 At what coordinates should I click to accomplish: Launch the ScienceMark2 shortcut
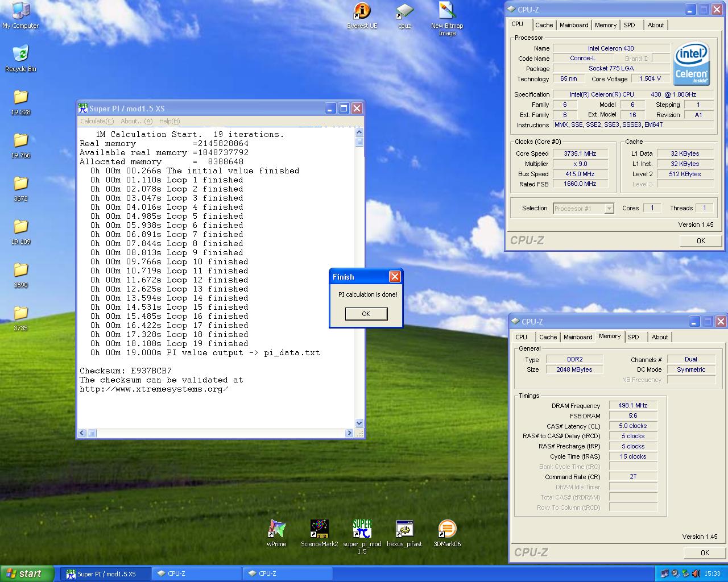tap(319, 533)
